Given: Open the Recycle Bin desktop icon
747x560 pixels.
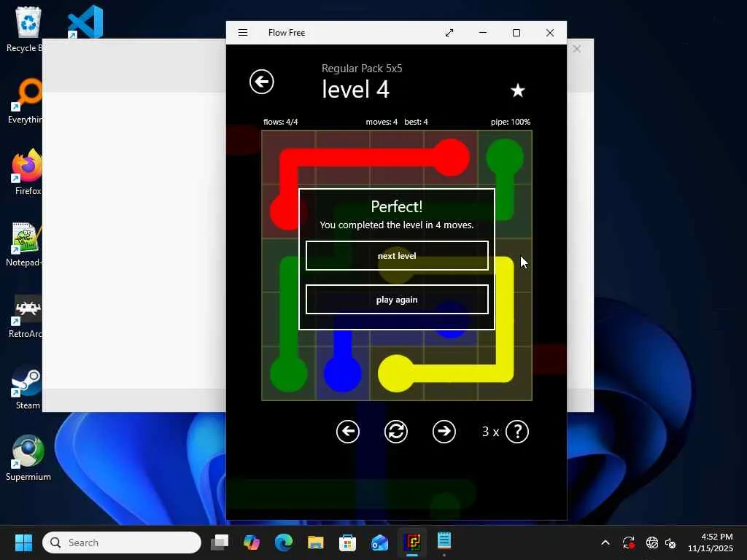Looking at the screenshot, I should point(28,29).
